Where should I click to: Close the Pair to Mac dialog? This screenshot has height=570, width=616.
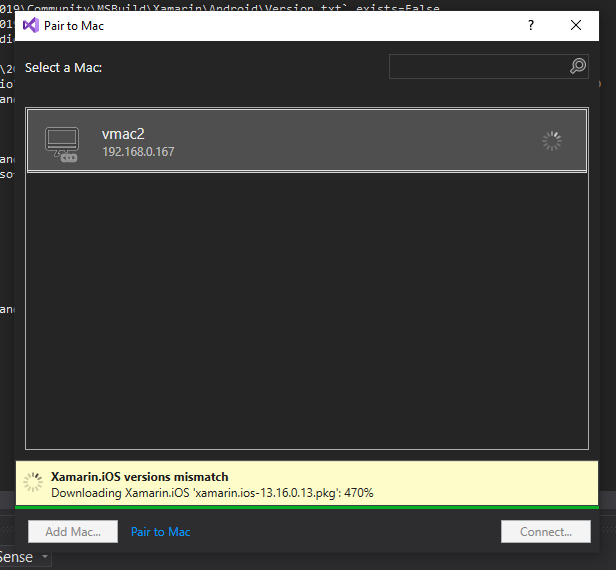click(x=576, y=26)
